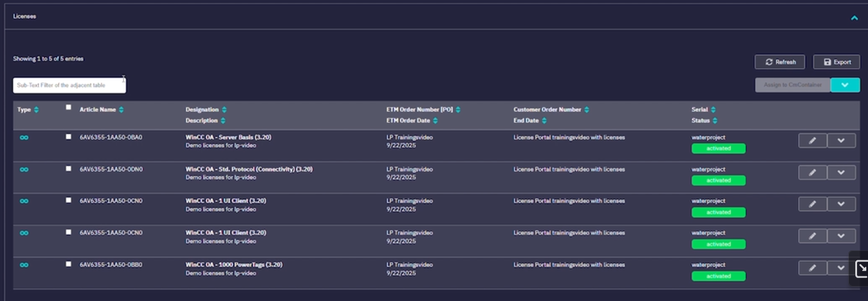Click the Refresh button
This screenshot has width=868, height=301.
[x=779, y=62]
